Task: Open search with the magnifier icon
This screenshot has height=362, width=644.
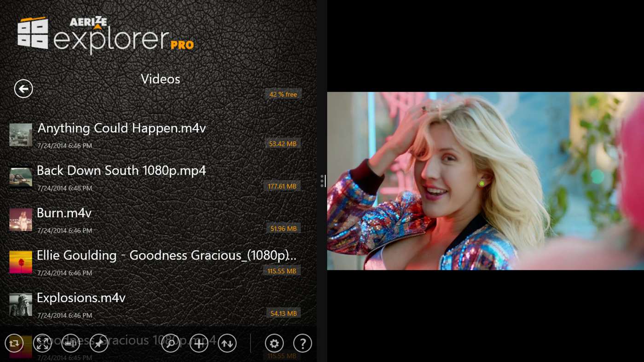Action: pos(170,343)
